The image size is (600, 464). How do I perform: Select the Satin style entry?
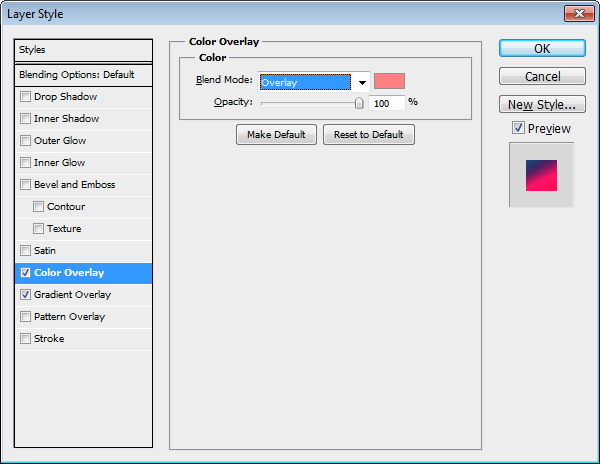tap(45, 251)
